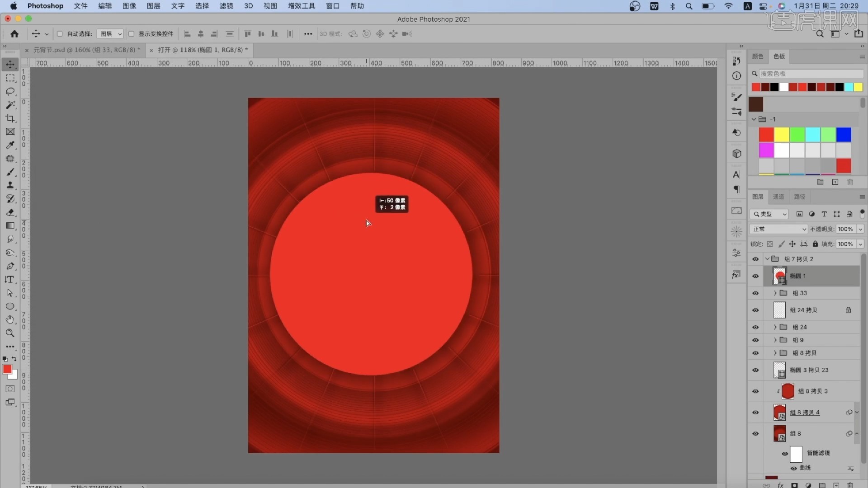Image resolution: width=868 pixels, height=488 pixels.
Task: Select the Lasso tool
Action: 10,91
